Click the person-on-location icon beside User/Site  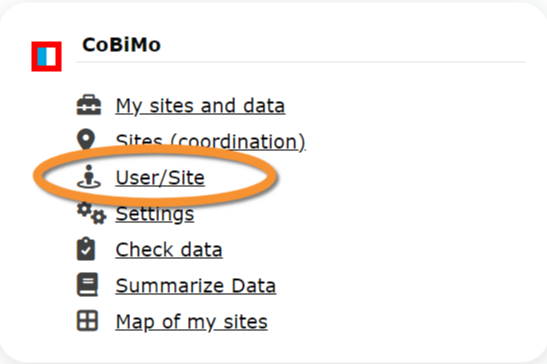tap(89, 177)
